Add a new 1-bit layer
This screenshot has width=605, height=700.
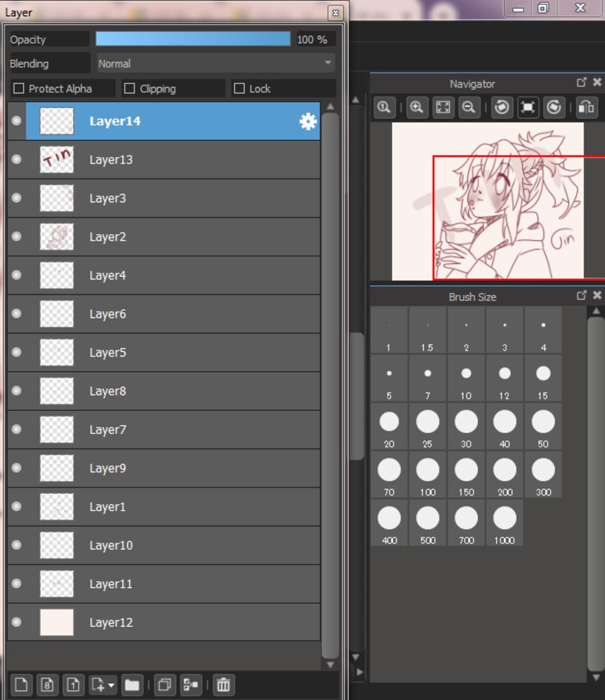point(74,685)
